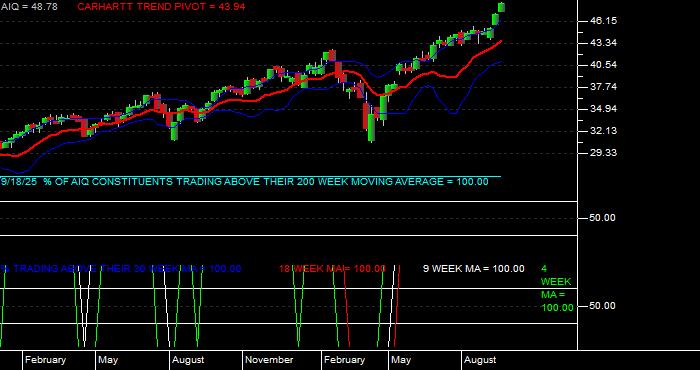This screenshot has width=700, height=370.
Task: Click the 37.74 price axis label
Action: tap(604, 87)
